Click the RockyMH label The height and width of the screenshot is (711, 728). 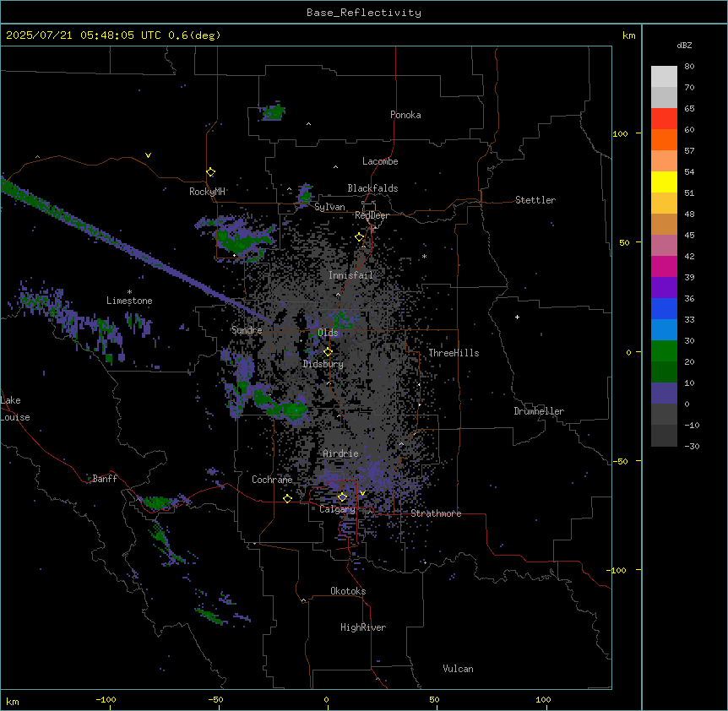click(207, 192)
